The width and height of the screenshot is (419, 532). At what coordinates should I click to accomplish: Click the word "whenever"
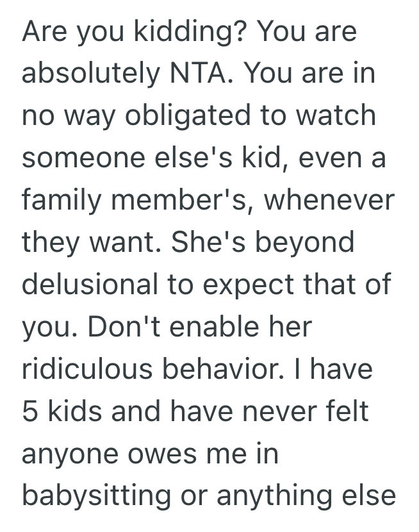331,200
